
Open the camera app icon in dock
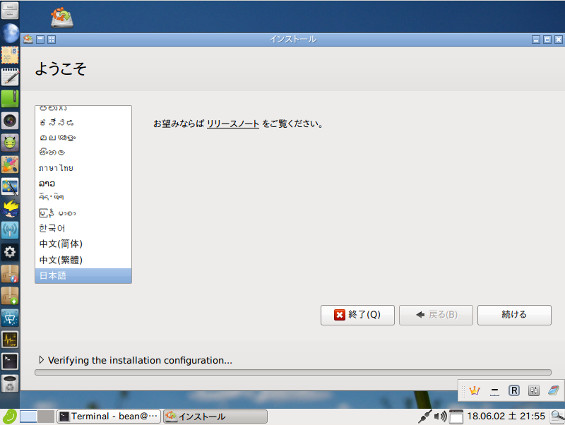tap(10, 121)
